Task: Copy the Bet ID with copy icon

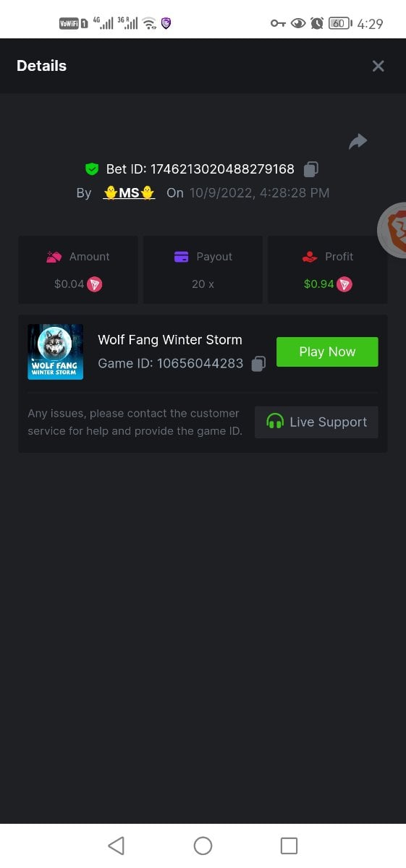Action: 310,169
